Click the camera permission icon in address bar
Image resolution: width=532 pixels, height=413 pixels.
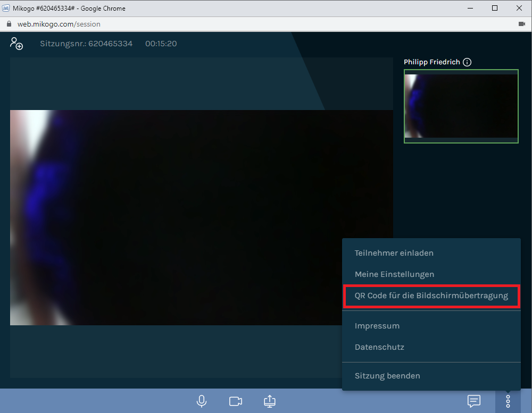tap(521, 24)
